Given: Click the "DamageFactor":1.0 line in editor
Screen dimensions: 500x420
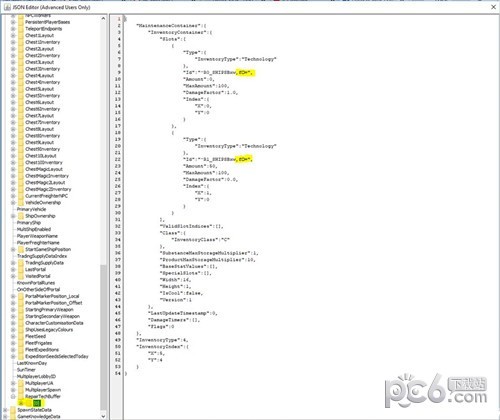Looking at the screenshot, I should (x=210, y=92).
